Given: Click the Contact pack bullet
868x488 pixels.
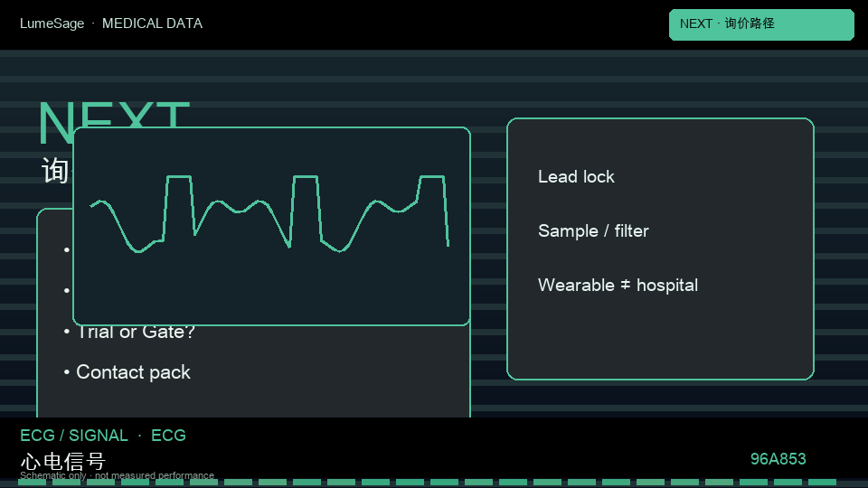Looking at the screenshot, I should coord(127,371).
